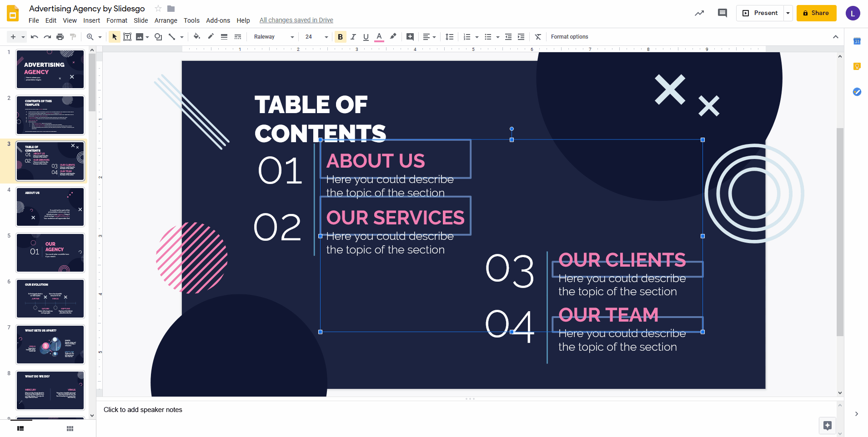Viewport: 868px width, 437px height.
Task: Select the Line tool
Action: tap(172, 37)
